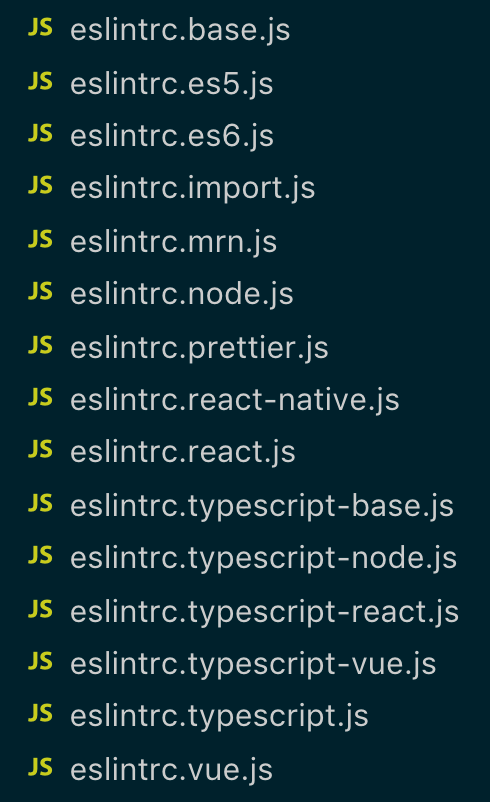The height and width of the screenshot is (802, 490).
Task: Click the JS icon beside eslintrc.typescript.js
Action: coord(40,713)
